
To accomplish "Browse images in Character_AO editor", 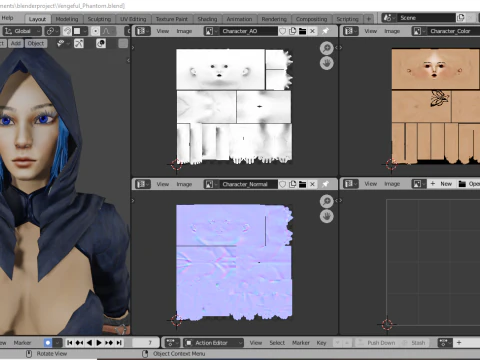I will pyautogui.click(x=211, y=31).
